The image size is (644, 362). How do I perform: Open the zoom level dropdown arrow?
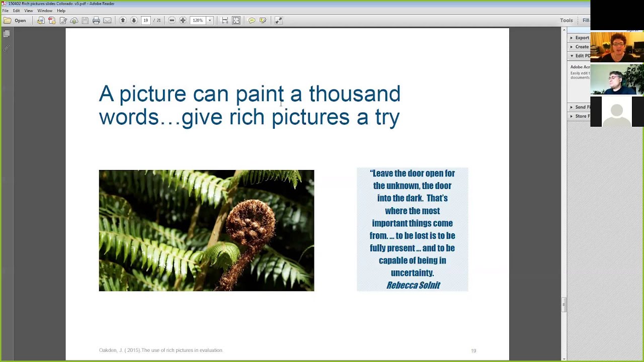[x=210, y=21]
